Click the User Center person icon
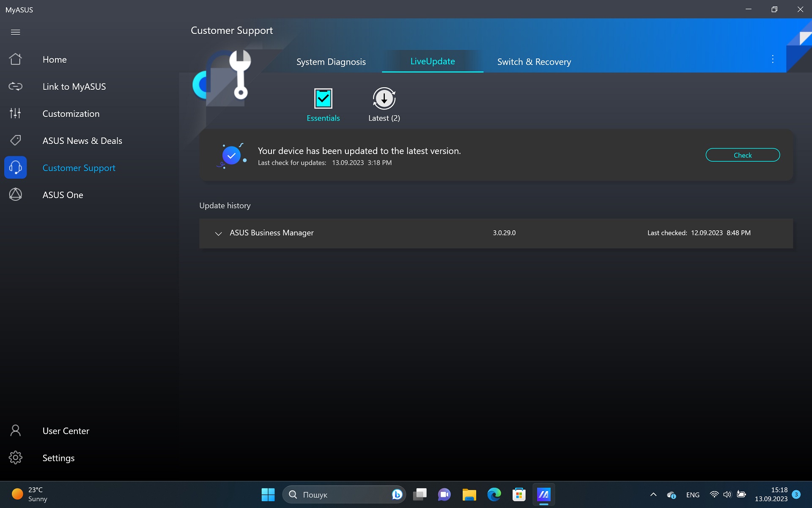This screenshot has height=508, width=812. (16, 431)
